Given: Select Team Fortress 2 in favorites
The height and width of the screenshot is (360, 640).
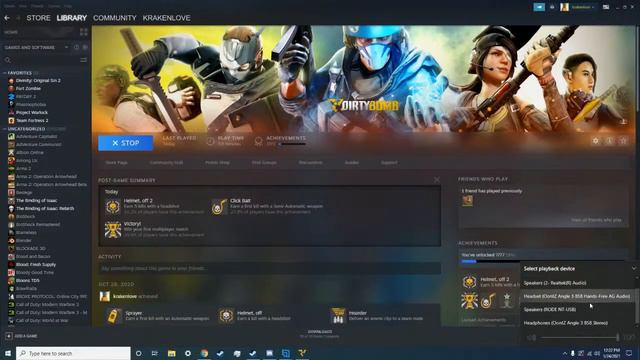Looking at the screenshot, I should tap(32, 120).
